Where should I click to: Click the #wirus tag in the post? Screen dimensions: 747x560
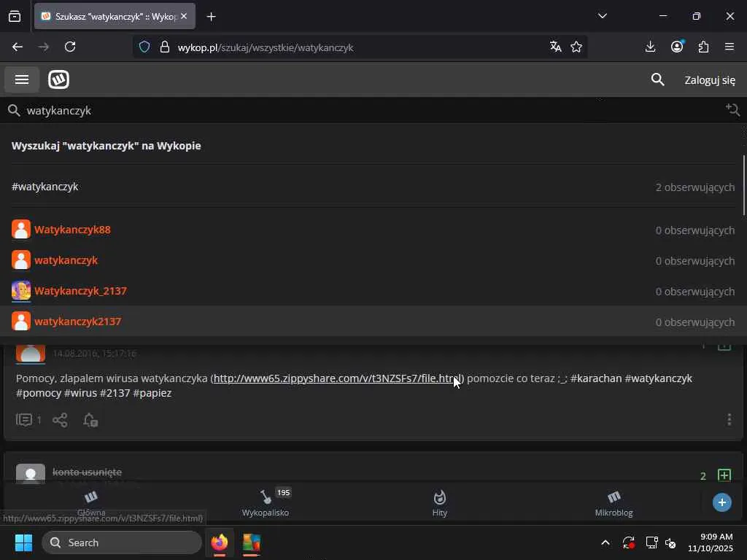(x=80, y=393)
